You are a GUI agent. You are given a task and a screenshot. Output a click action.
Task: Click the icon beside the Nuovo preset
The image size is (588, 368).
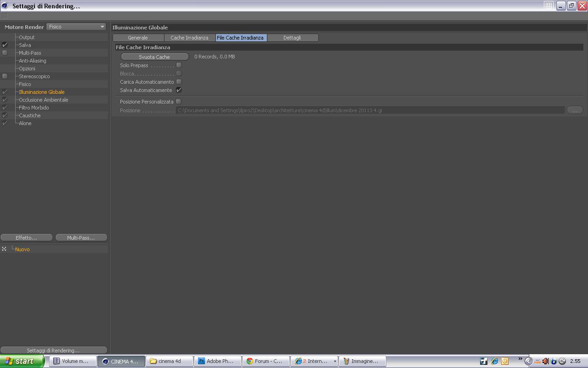[x=4, y=249]
